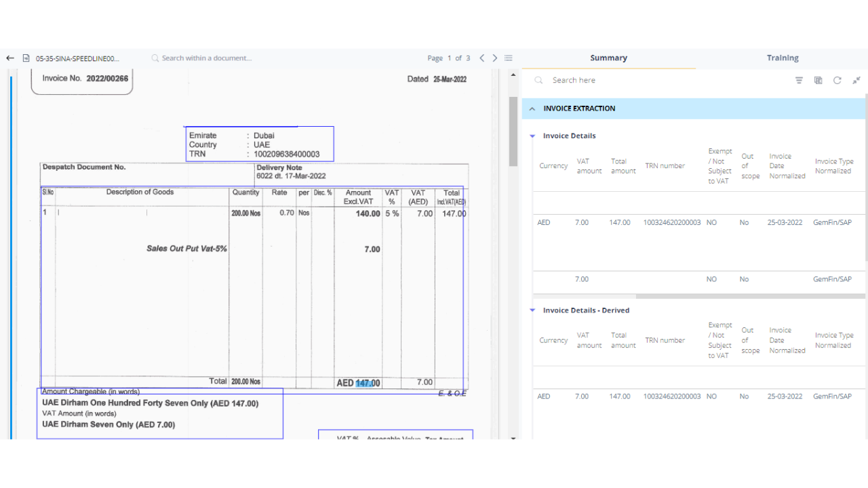Image resolution: width=868 pixels, height=488 pixels.
Task: Select the filename 05-35-SINA-SPEEDLINE00...
Action: 78,58
